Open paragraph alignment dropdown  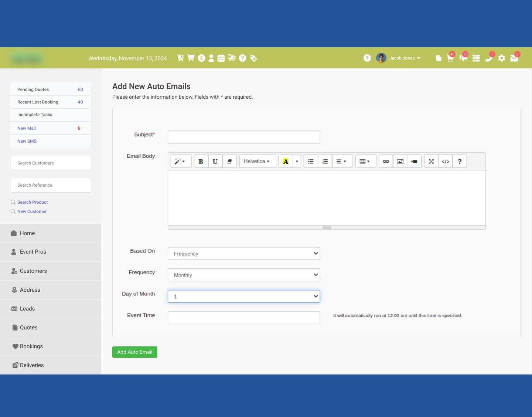pyautogui.click(x=342, y=161)
